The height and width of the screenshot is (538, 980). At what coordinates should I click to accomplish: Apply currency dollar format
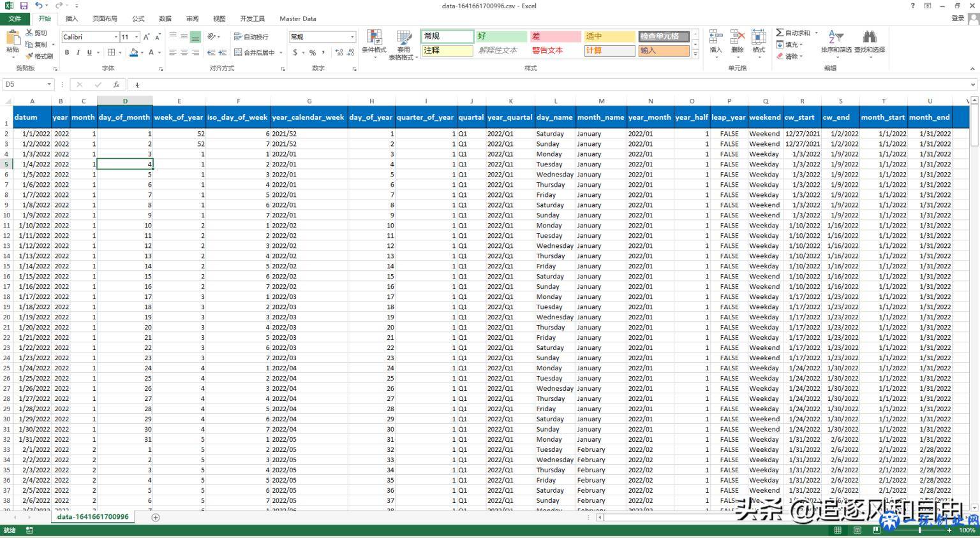pos(295,52)
